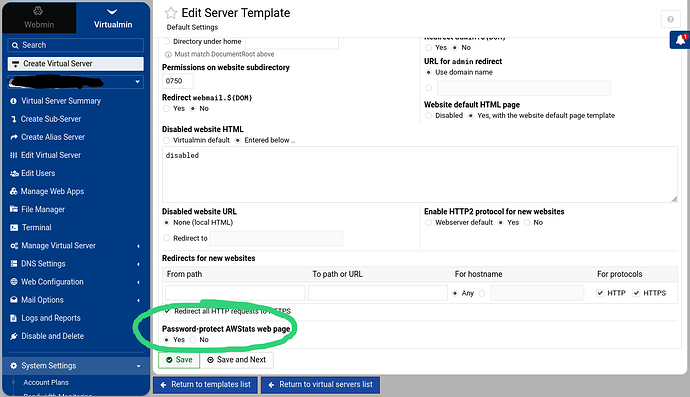Click the Redirect to URL input field
Screen dimensions: 690x397
[x=276, y=238]
